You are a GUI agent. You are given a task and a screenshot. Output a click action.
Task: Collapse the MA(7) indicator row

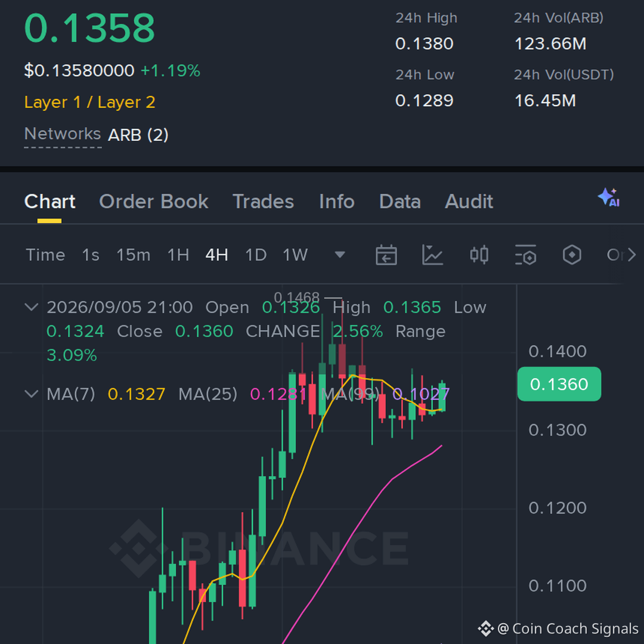click(32, 394)
